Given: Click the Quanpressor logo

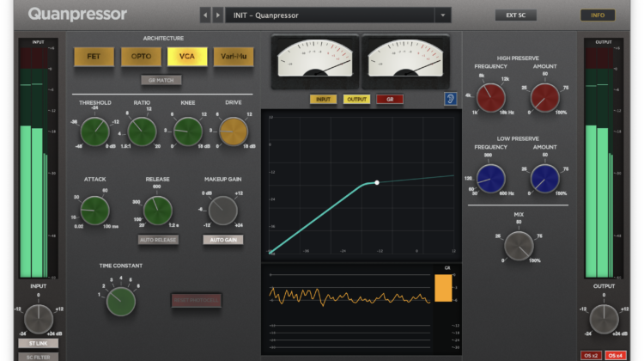Looking at the screenshot, I should 77,15.
